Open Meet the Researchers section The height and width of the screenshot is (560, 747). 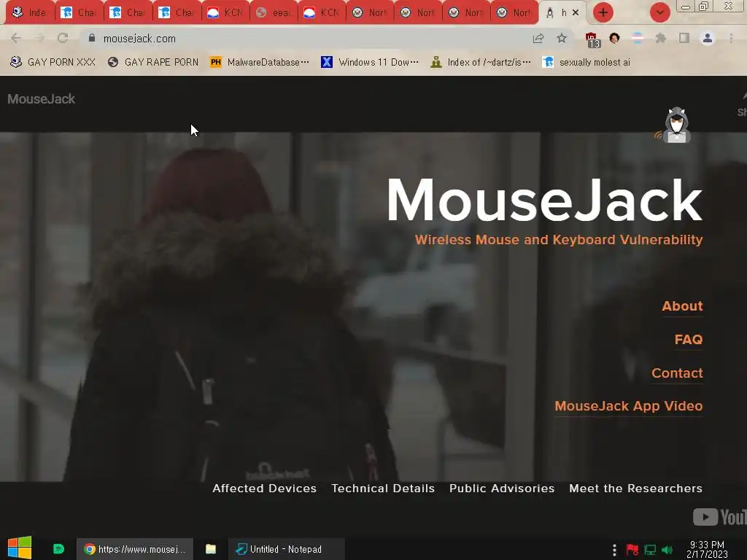tap(635, 488)
